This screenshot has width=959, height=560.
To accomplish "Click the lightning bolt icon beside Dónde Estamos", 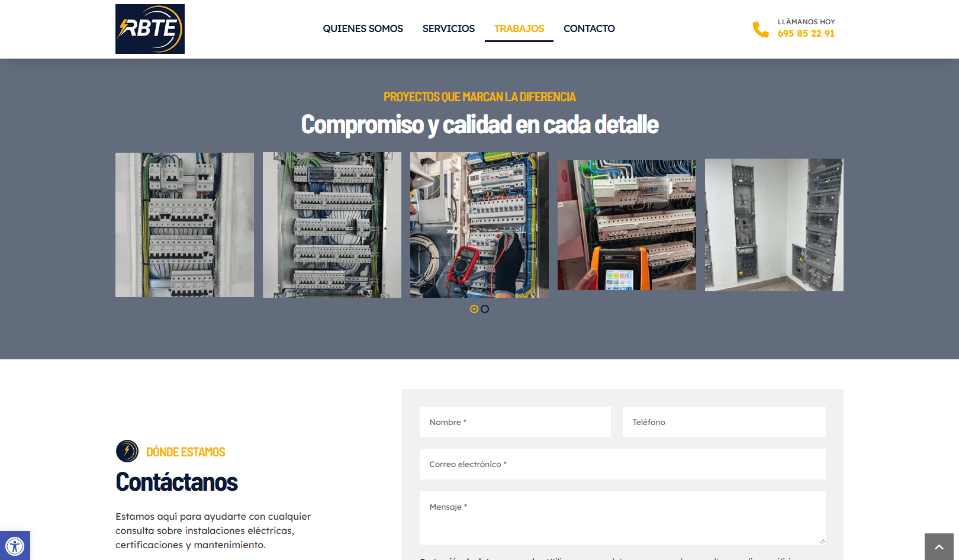I will coord(127,451).
